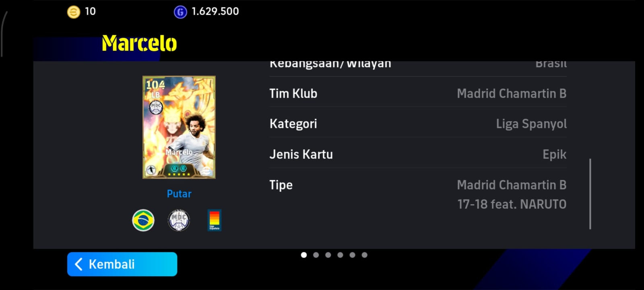This screenshot has width=644, height=290.
Task: Tap the gold eFootball coin icon
Action: tap(74, 12)
